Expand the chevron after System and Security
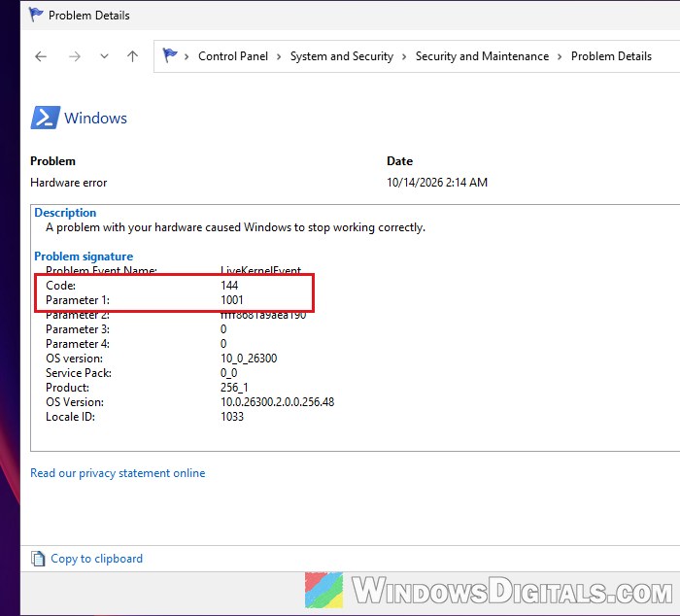 tap(404, 56)
